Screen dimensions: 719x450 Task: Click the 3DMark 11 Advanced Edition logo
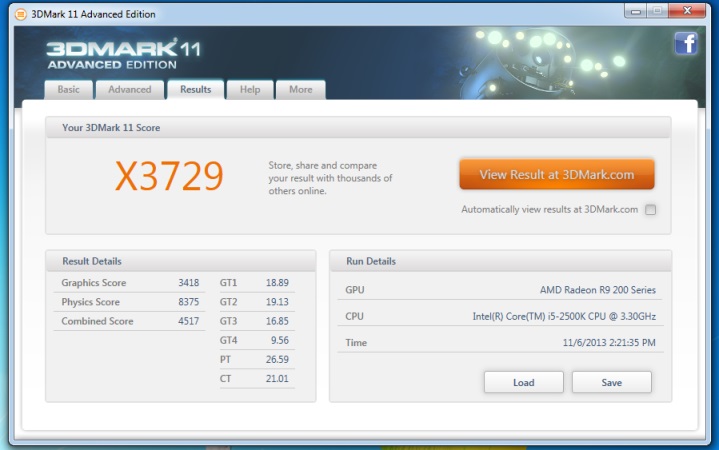click(x=123, y=54)
